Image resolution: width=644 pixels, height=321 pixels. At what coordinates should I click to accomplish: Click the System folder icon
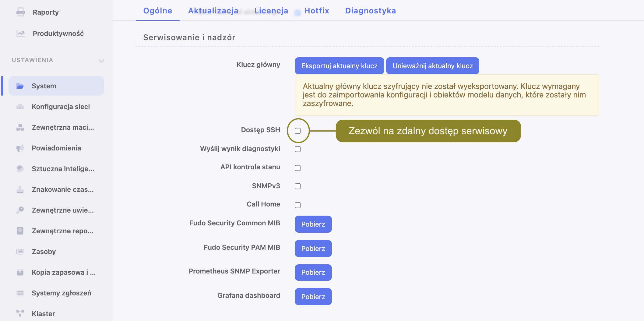point(20,86)
